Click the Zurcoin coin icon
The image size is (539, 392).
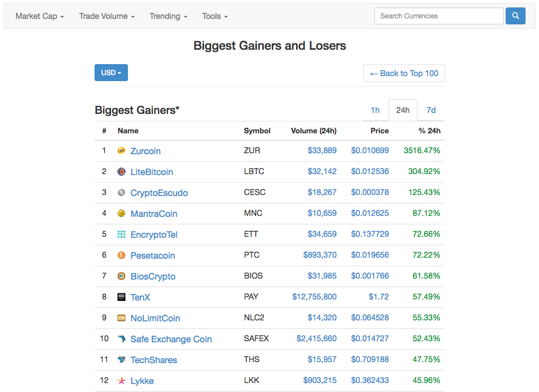coord(121,151)
